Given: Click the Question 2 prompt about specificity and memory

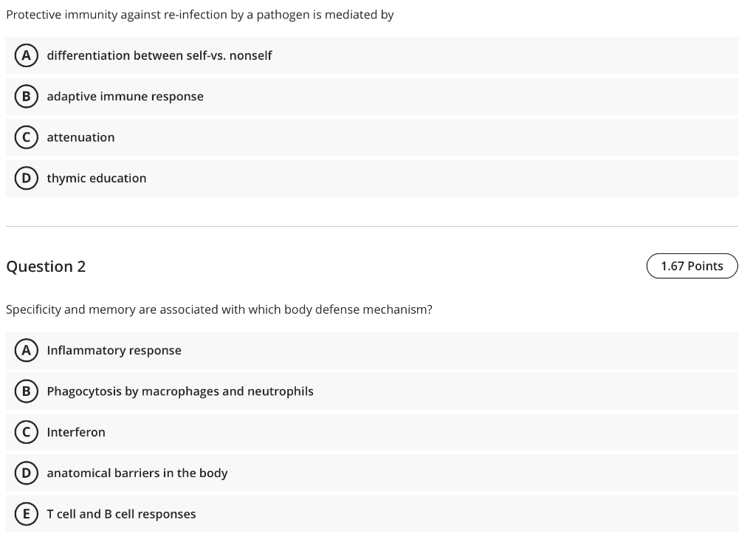Looking at the screenshot, I should pos(219,309).
